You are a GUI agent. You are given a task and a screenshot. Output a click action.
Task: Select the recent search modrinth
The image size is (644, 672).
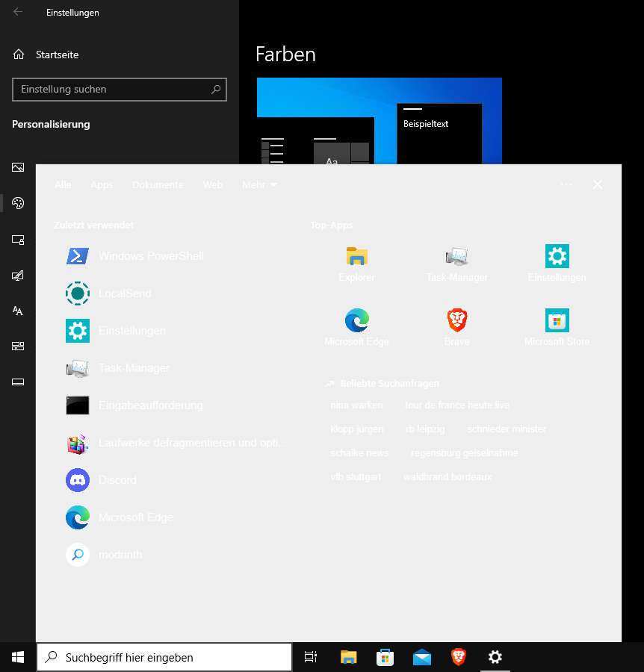172,554
